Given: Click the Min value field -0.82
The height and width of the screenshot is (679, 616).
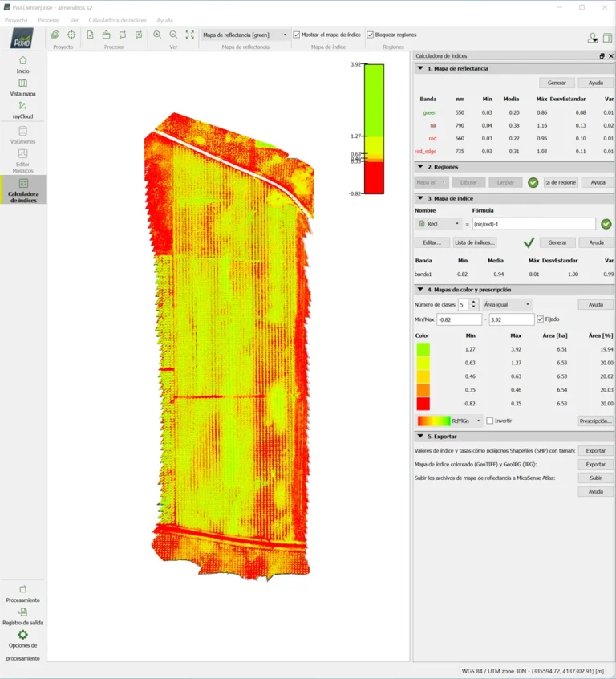Looking at the screenshot, I should click(460, 319).
